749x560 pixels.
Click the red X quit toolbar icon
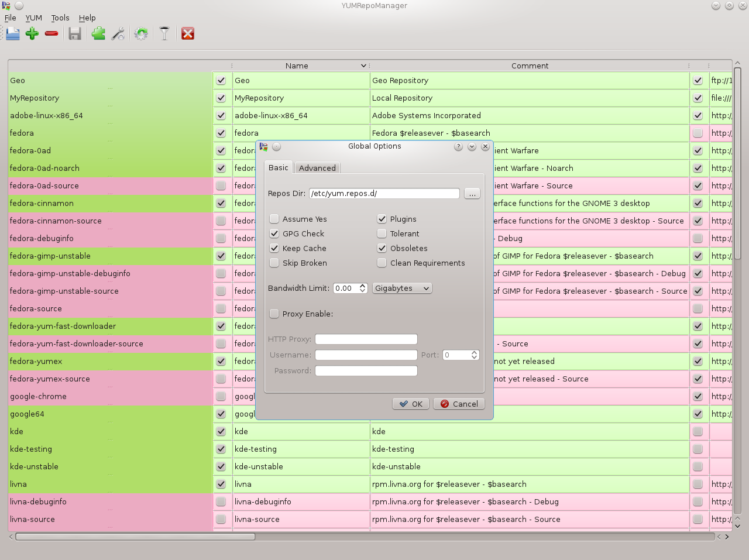[188, 33]
